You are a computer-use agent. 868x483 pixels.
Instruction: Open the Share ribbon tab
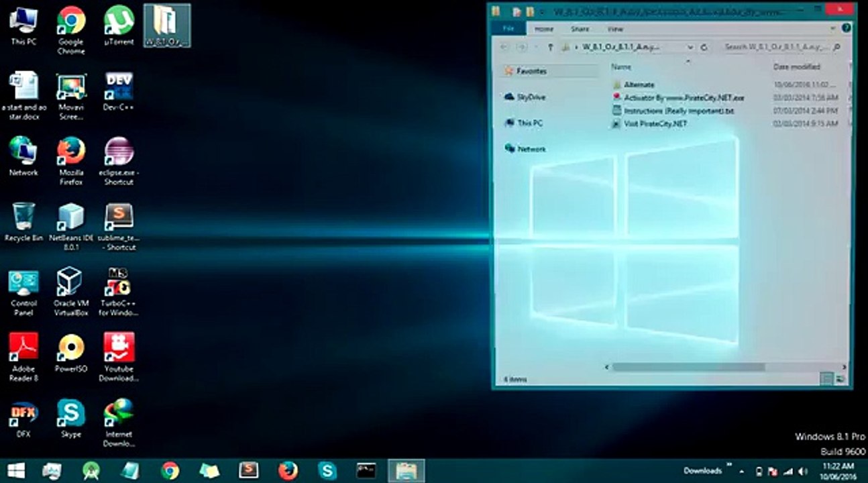pos(580,29)
